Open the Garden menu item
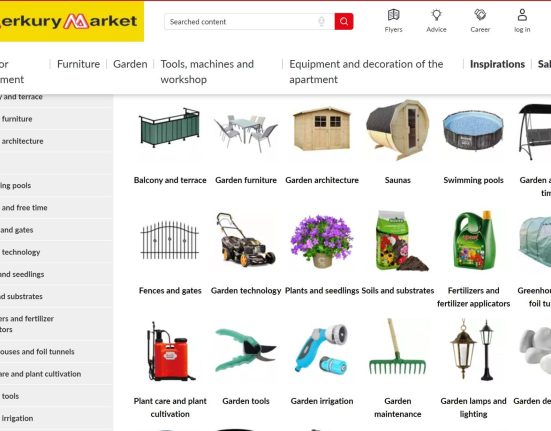Image resolution: width=551 pixels, height=431 pixels. coord(130,64)
